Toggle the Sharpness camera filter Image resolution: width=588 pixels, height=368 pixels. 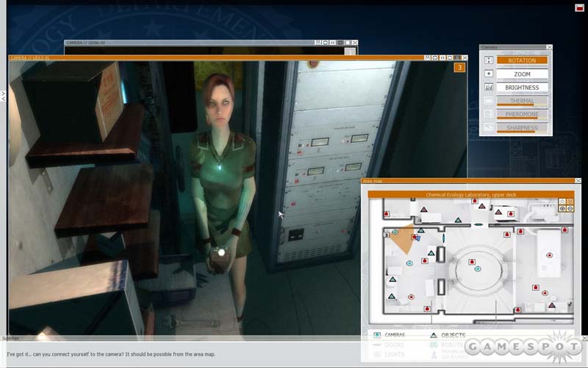522,128
